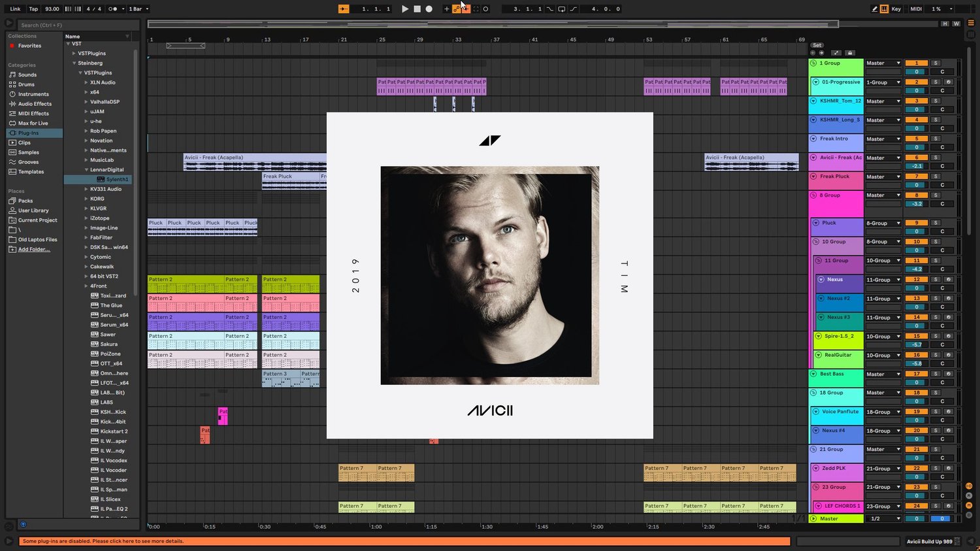Screen dimensions: 980x551
Task: Select the Sylenth1 plug-in
Action: pyautogui.click(x=117, y=179)
